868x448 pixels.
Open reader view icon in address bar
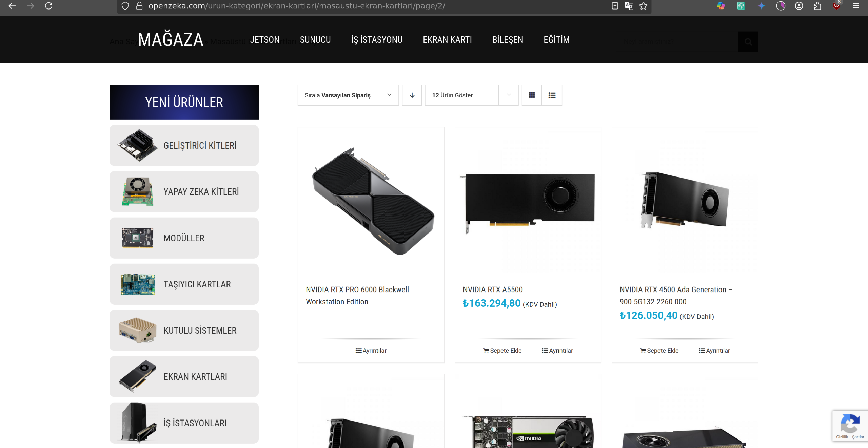coord(615,6)
